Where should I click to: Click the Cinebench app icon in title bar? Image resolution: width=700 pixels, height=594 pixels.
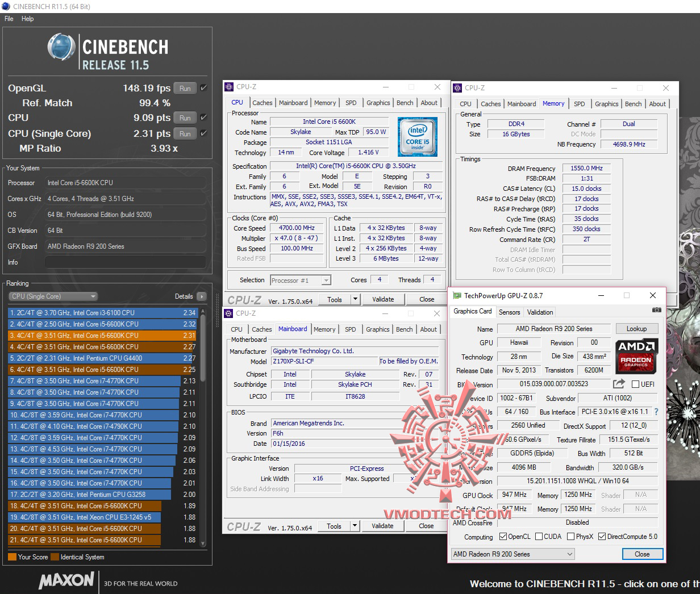click(x=6, y=6)
